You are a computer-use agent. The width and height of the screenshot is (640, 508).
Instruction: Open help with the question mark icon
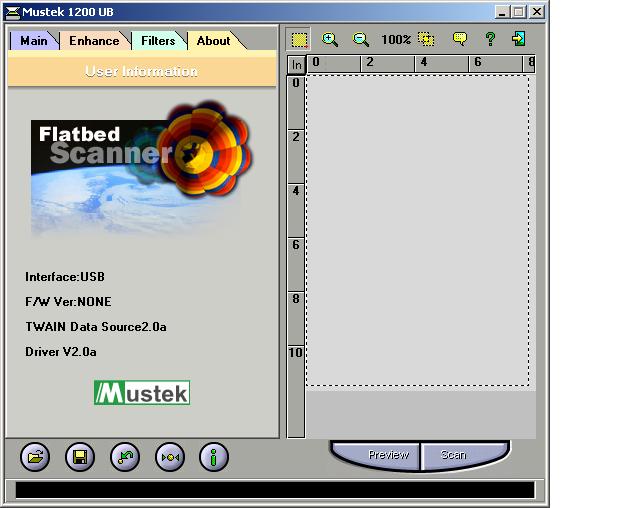[490, 39]
